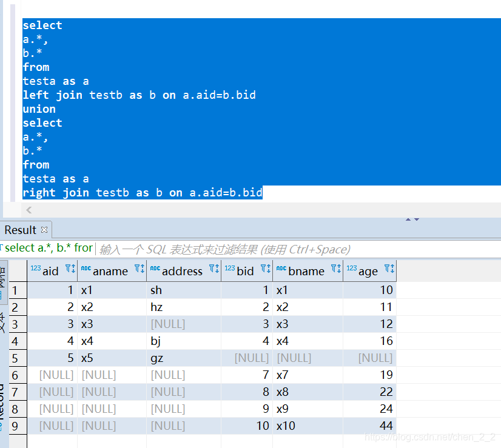
Task: Click the NULL bid cell in row 5
Action: (247, 358)
